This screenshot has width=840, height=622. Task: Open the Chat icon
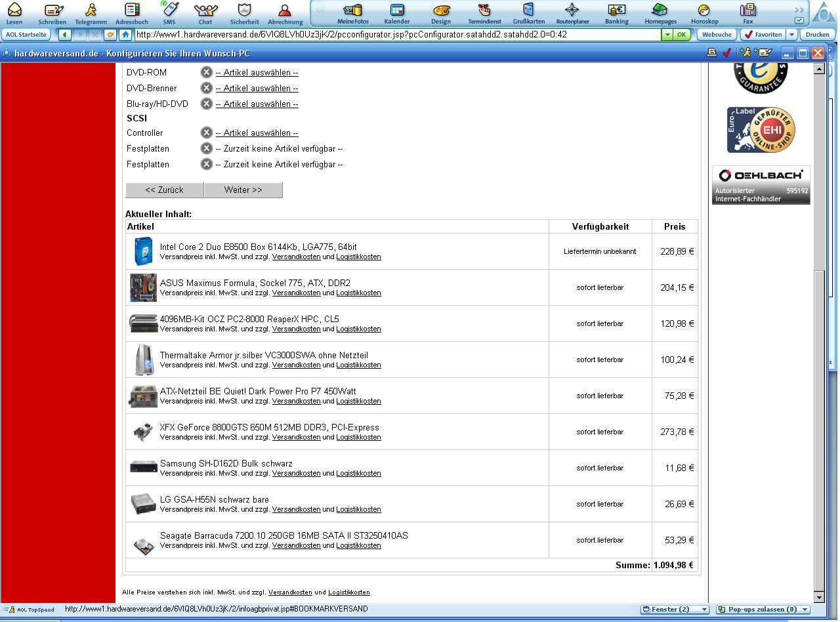tap(205, 12)
